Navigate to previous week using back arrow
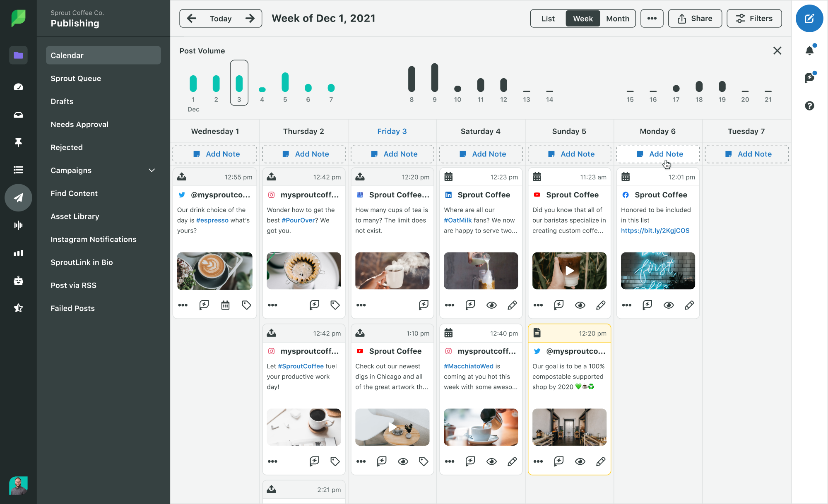This screenshot has height=504, width=828. pos(190,18)
